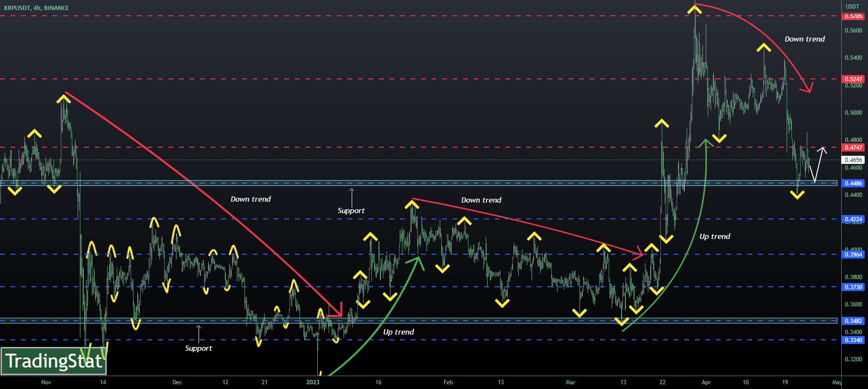868x389 pixels.
Task: Click the 19 date label on the time axis
Action: tap(785, 382)
